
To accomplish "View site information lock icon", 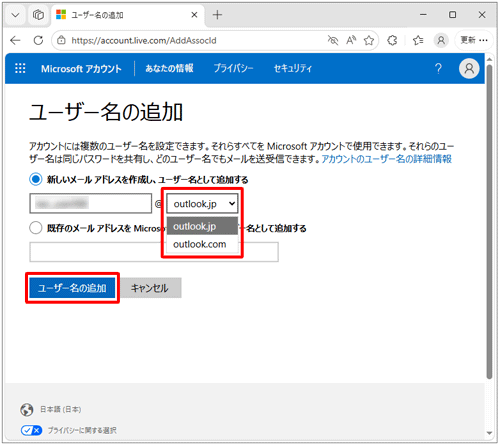I will [61, 41].
